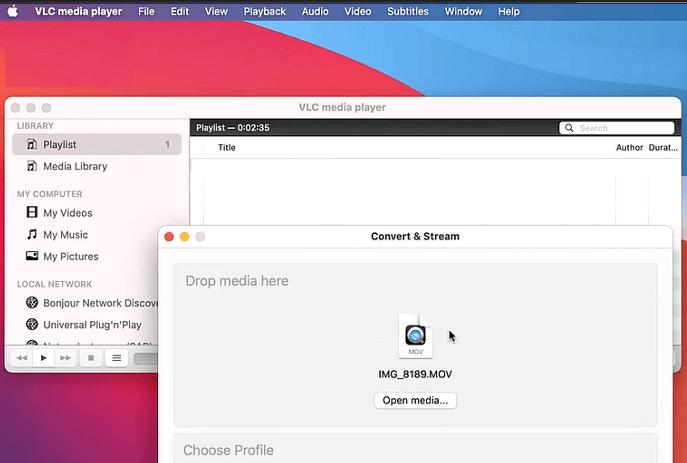Image resolution: width=687 pixels, height=463 pixels.
Task: Select Media Library in the sidebar
Action: click(x=97, y=166)
